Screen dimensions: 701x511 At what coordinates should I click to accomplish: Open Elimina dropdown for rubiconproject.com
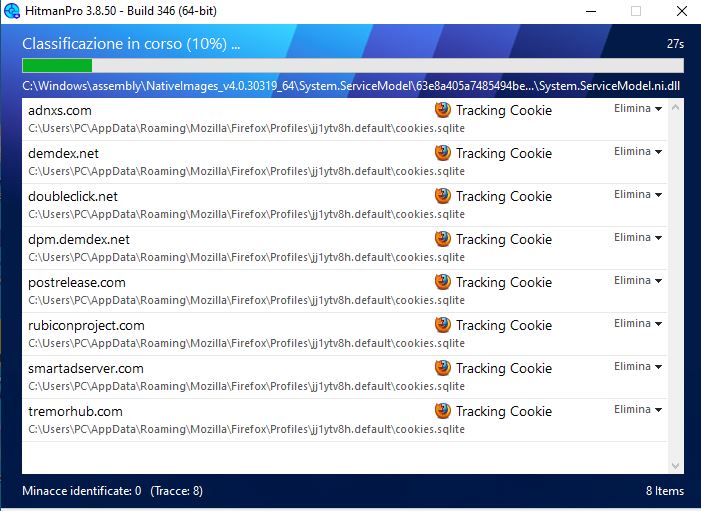(638, 323)
